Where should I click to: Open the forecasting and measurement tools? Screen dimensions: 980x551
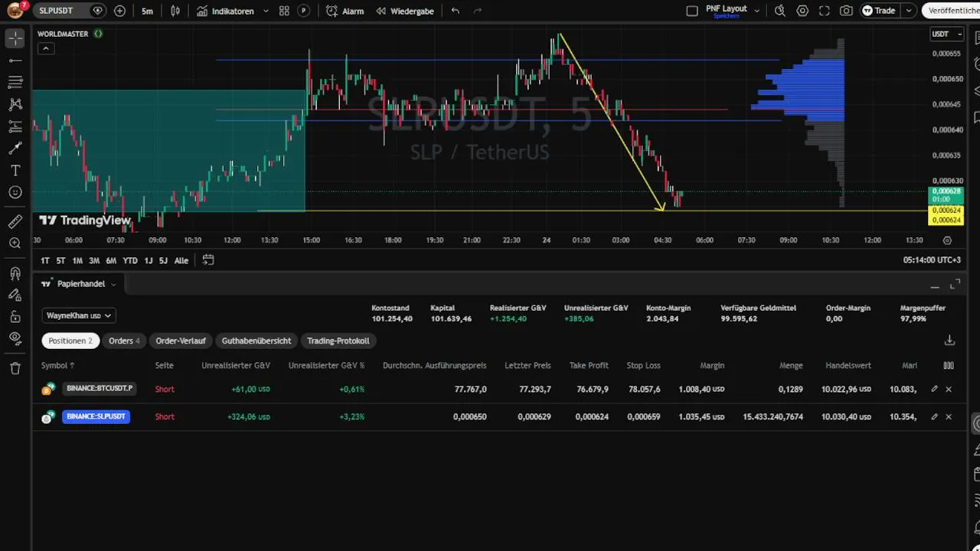click(15, 126)
